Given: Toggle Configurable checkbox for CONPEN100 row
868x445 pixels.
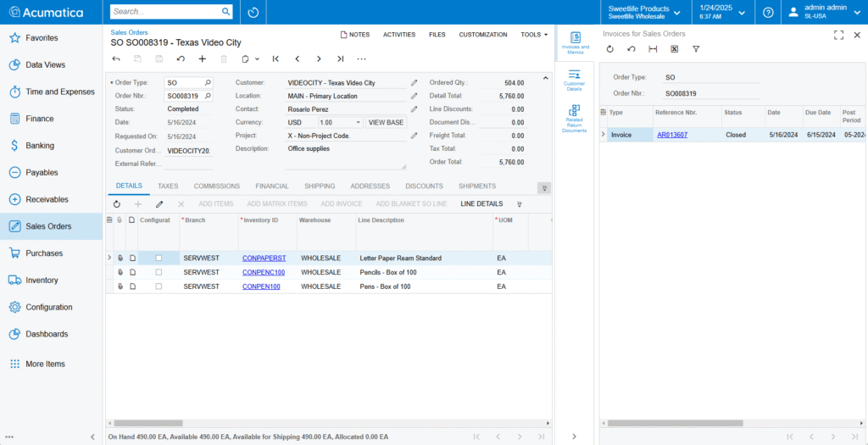Looking at the screenshot, I should click(159, 286).
